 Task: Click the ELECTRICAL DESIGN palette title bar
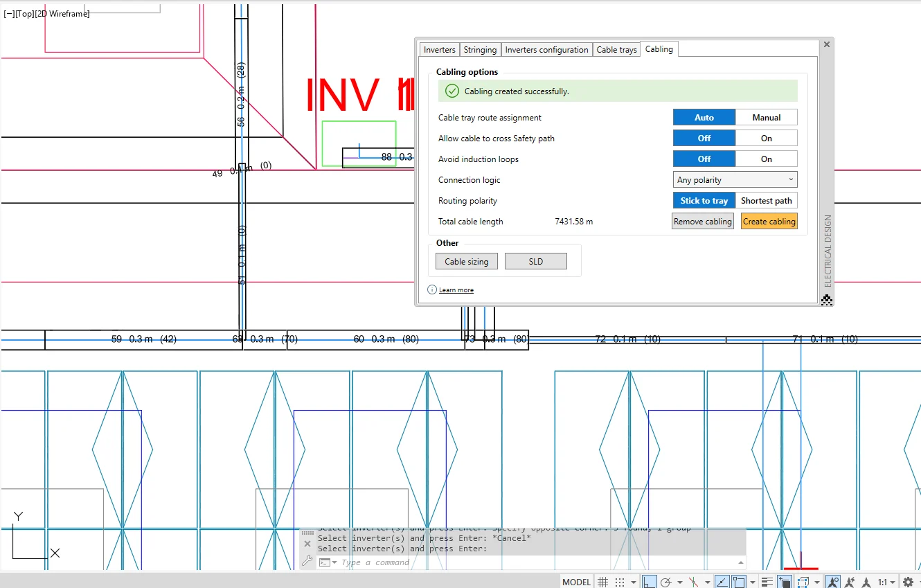(828, 251)
